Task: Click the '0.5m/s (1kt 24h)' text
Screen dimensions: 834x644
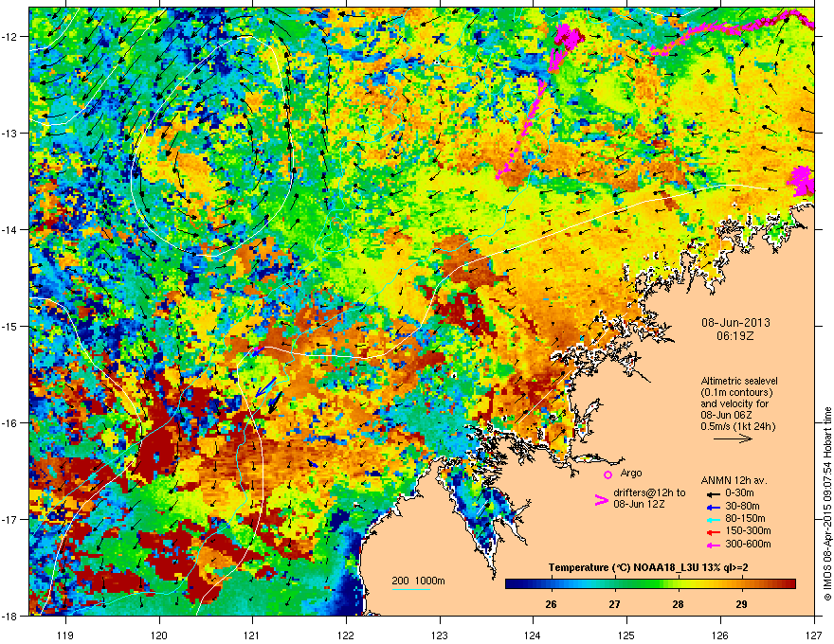Action: [x=737, y=426]
